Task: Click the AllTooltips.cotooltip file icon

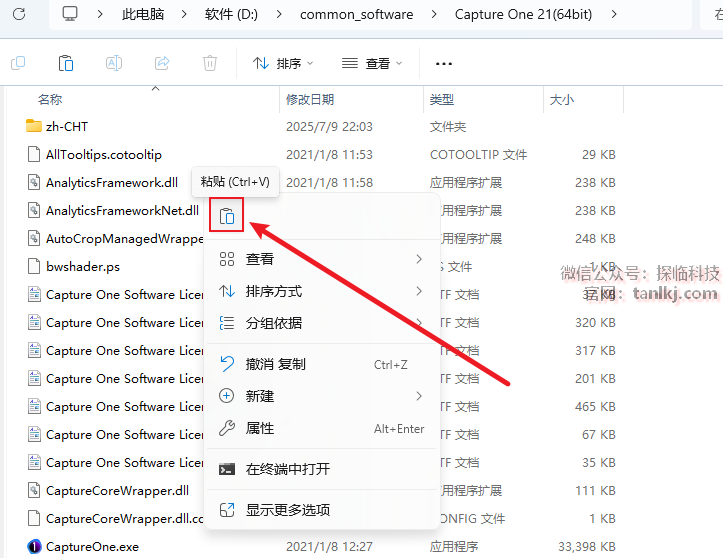Action: pos(34,154)
